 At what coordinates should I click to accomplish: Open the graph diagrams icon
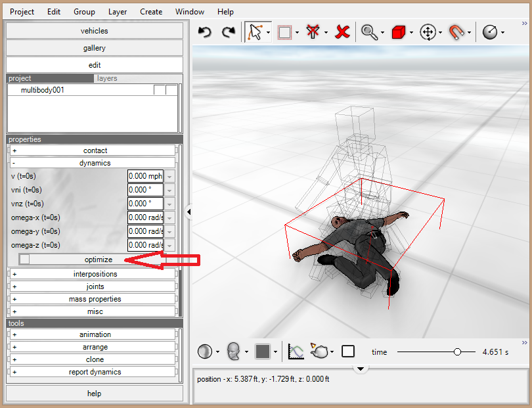(x=296, y=351)
